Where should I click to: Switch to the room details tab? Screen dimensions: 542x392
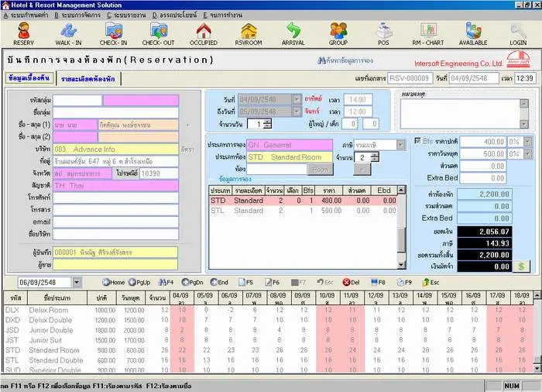88,79
